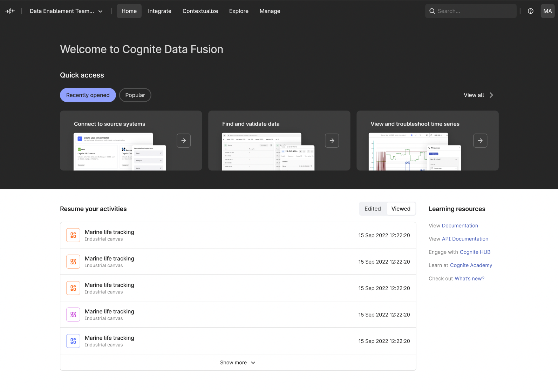Expand the Data Enablement Team project dropdown
Image resolution: width=558 pixels, height=392 pixels.
coord(66,11)
